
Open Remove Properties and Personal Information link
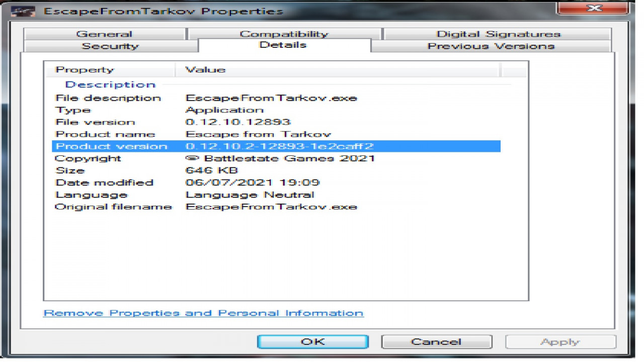pos(203,313)
